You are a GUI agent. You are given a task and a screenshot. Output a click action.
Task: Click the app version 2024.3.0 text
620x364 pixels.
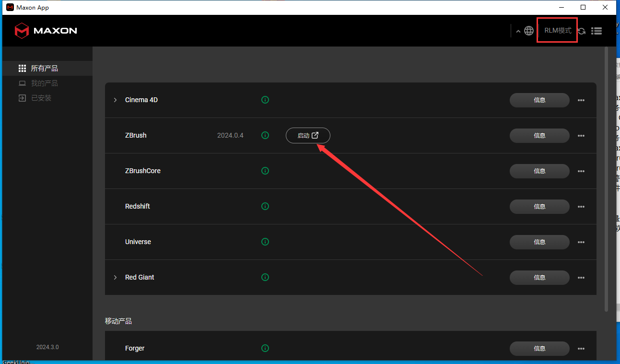tap(47, 347)
